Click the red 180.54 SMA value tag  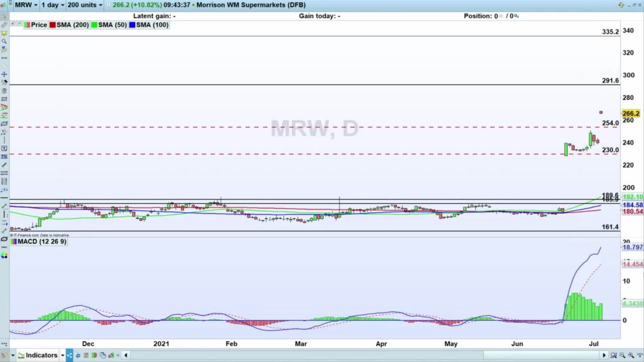click(632, 212)
